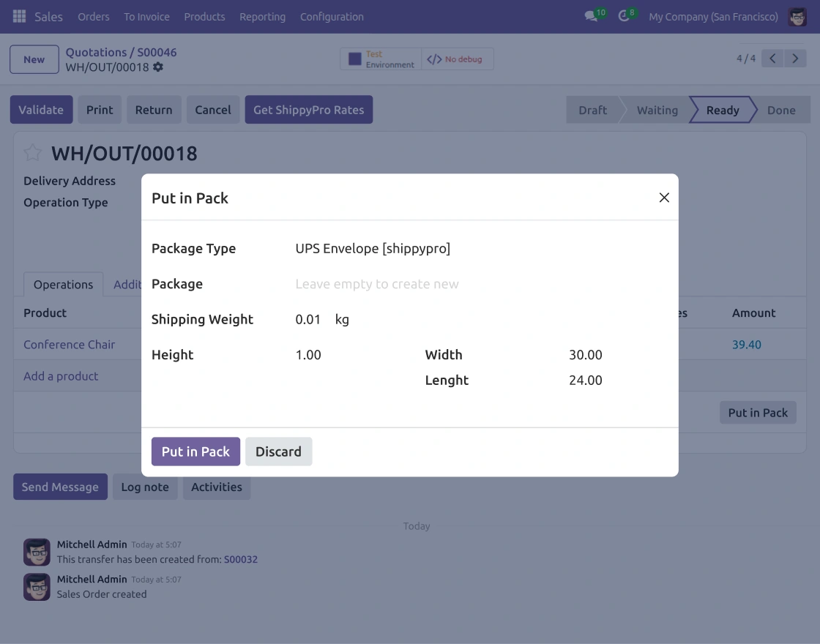This screenshot has width=820, height=644.
Task: Switch to the Operations tab
Action: (63, 285)
